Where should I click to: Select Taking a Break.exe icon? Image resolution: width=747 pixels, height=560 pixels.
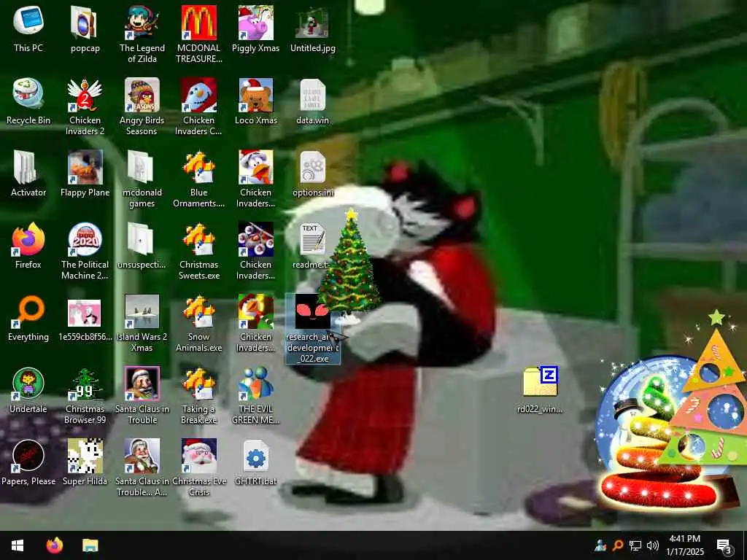[x=198, y=394]
